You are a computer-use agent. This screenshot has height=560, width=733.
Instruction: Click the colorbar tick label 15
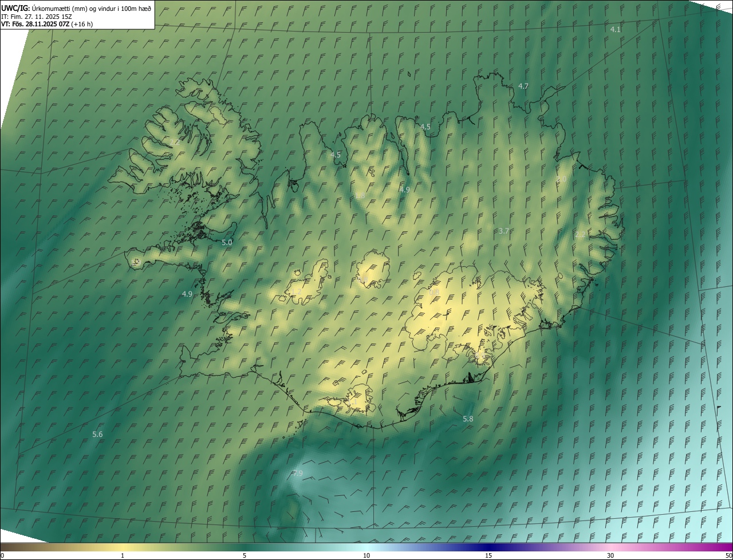tap(488, 555)
